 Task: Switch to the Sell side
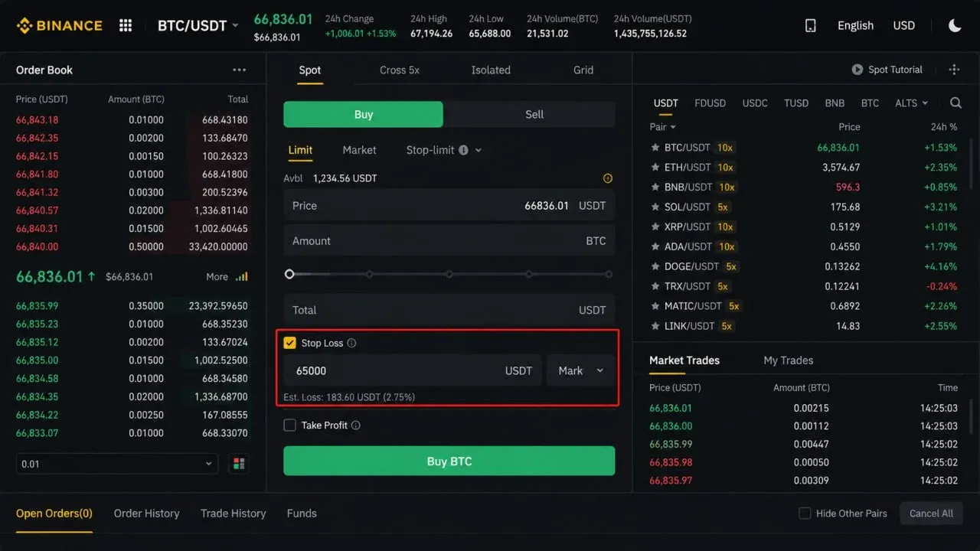coord(534,114)
